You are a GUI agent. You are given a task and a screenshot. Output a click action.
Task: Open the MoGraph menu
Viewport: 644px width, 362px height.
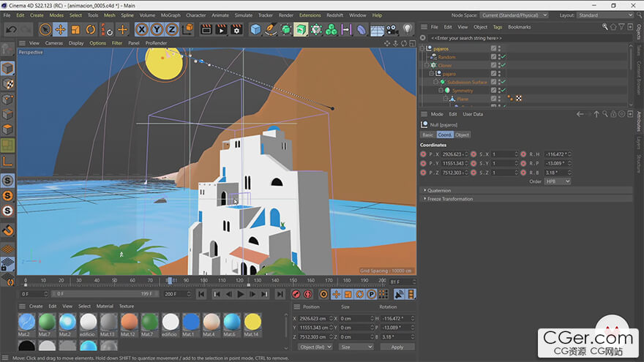pos(171,15)
